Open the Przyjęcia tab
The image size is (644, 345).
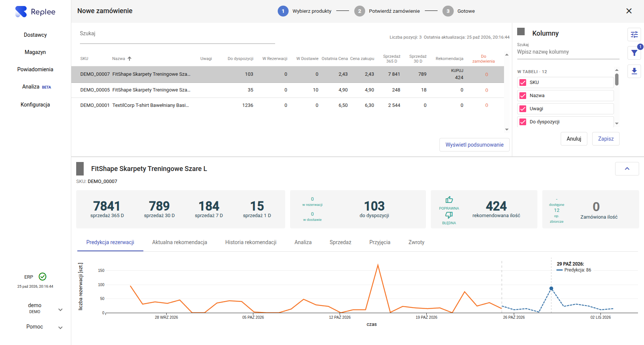click(x=380, y=242)
